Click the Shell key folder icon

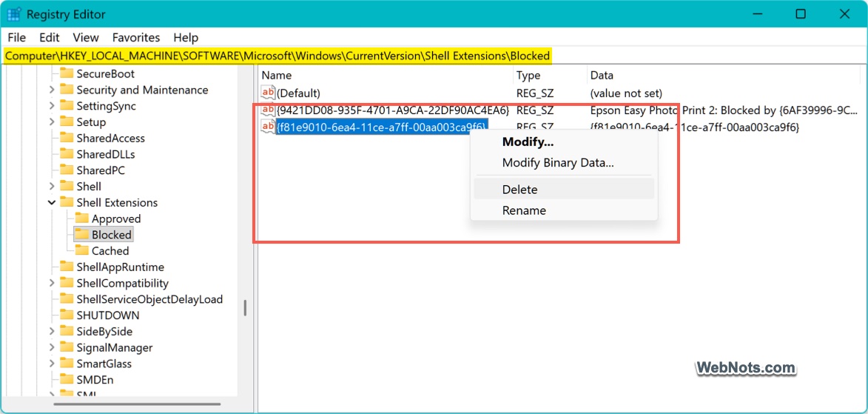click(x=67, y=186)
